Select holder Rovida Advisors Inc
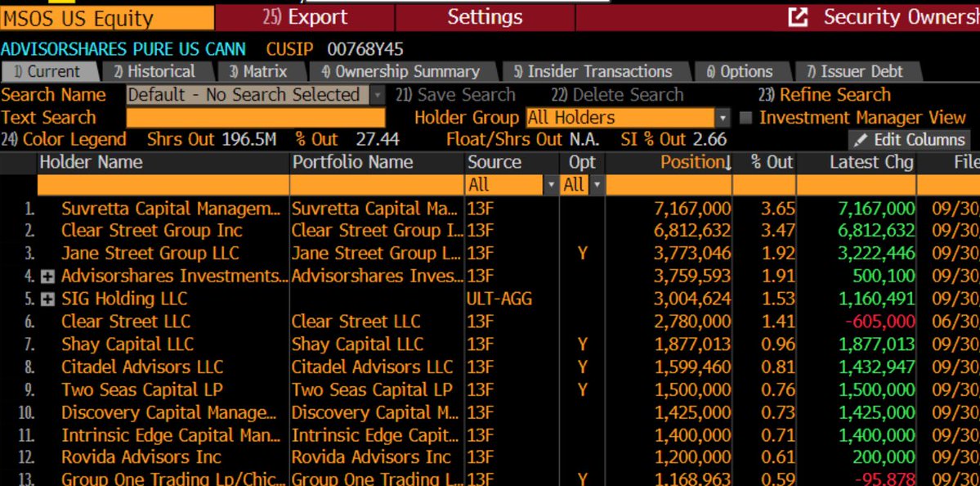Image resolution: width=980 pixels, height=486 pixels. [x=141, y=458]
